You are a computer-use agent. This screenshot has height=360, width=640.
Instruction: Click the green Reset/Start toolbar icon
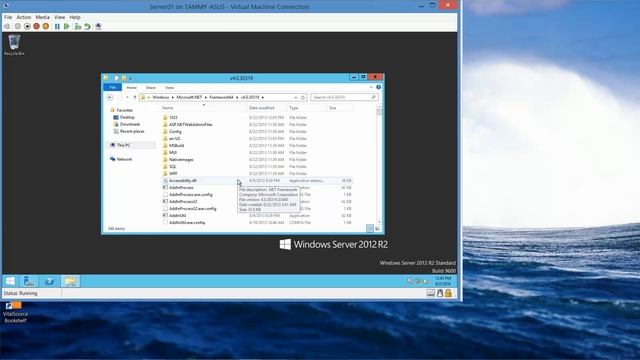pos(67,27)
